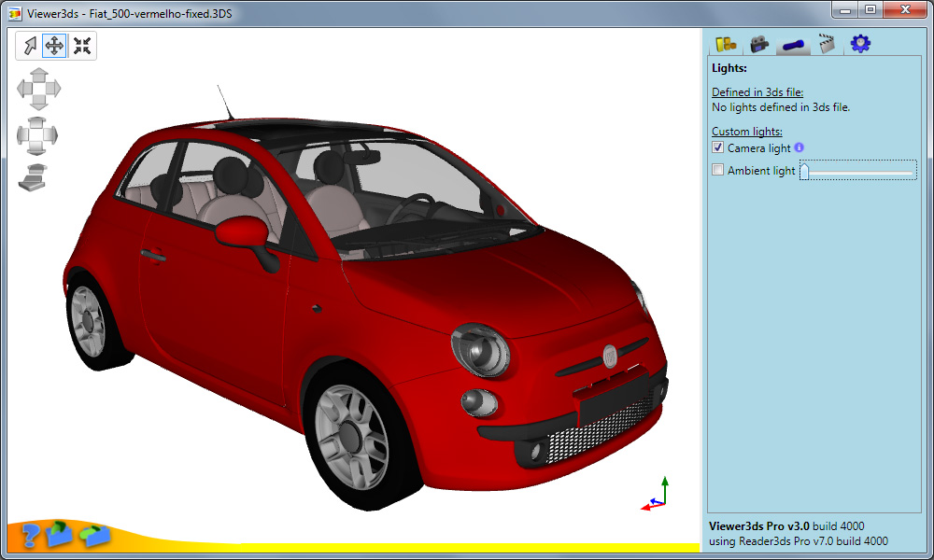This screenshot has height=560, width=934.
Task: Click the "Ambient light" label text
Action: pyautogui.click(x=761, y=171)
